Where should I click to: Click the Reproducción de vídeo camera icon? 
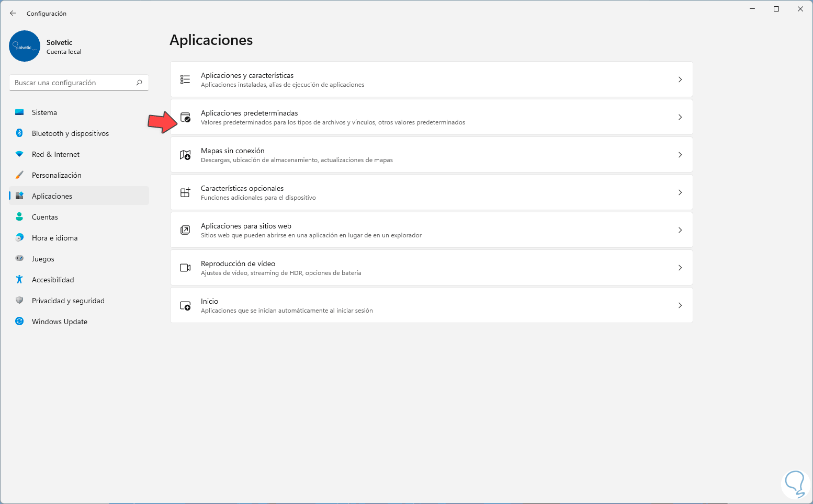(x=185, y=268)
